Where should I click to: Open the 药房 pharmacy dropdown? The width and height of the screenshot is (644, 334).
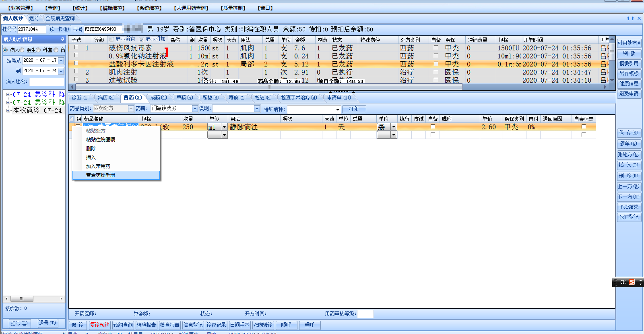coord(195,109)
